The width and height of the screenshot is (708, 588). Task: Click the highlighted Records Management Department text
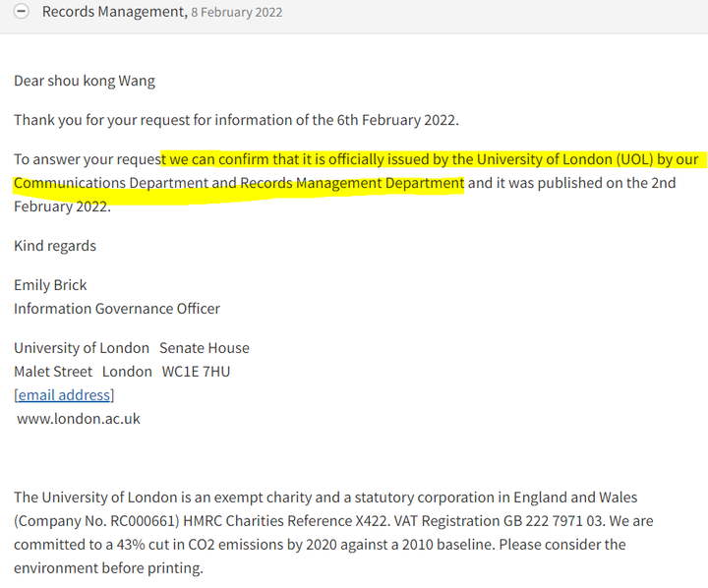352,183
